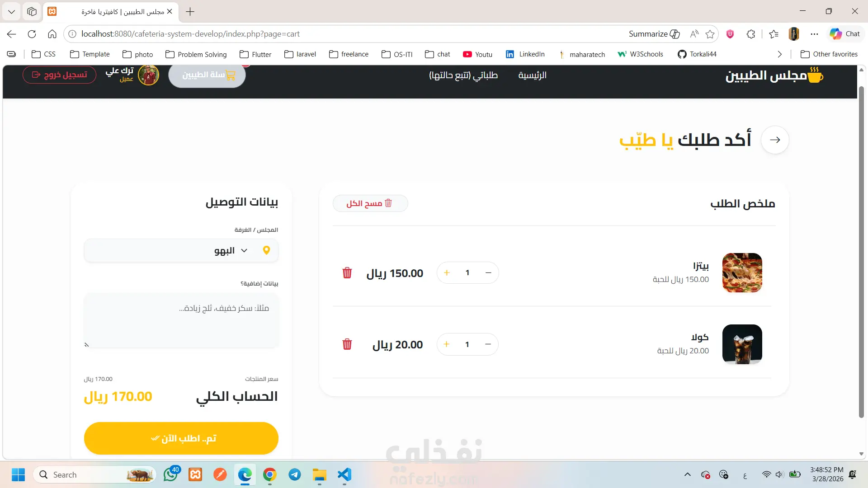Decrease cola quantity with minus icon

[x=488, y=344]
